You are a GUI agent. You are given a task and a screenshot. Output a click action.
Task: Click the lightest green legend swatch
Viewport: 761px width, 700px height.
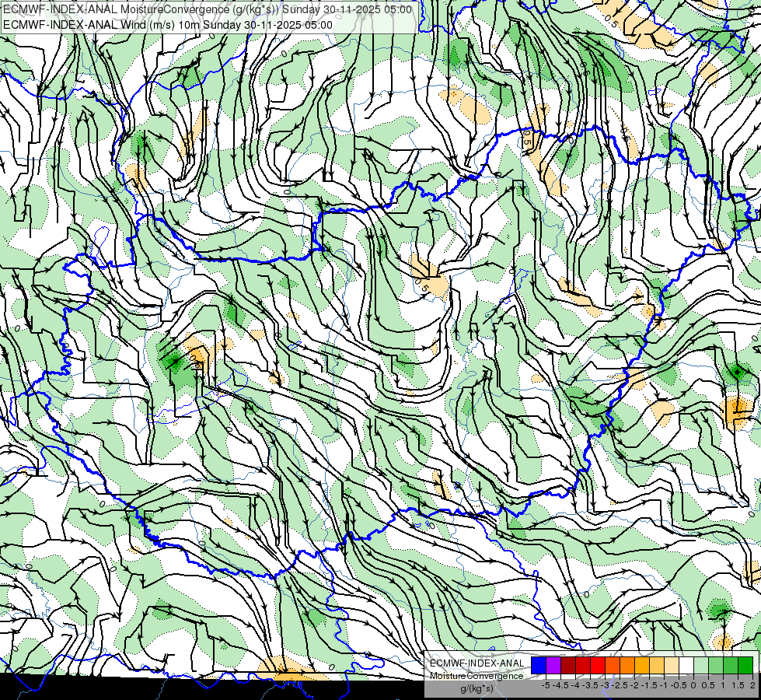pos(701,666)
